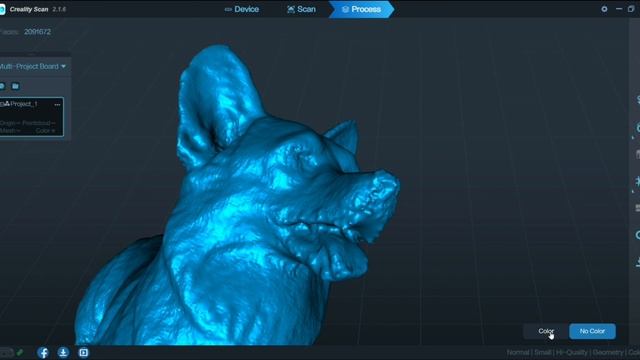Click the Hi-Quality status bar entry
The width and height of the screenshot is (640, 360).
tap(571, 352)
